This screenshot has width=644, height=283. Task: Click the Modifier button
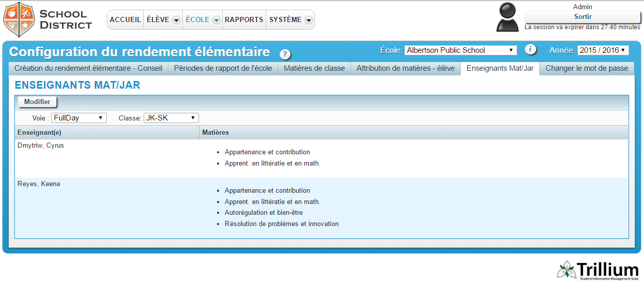pos(37,102)
